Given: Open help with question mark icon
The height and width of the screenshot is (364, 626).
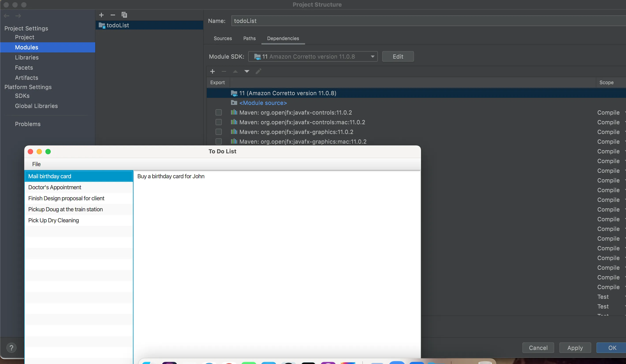Looking at the screenshot, I should pyautogui.click(x=11, y=348).
